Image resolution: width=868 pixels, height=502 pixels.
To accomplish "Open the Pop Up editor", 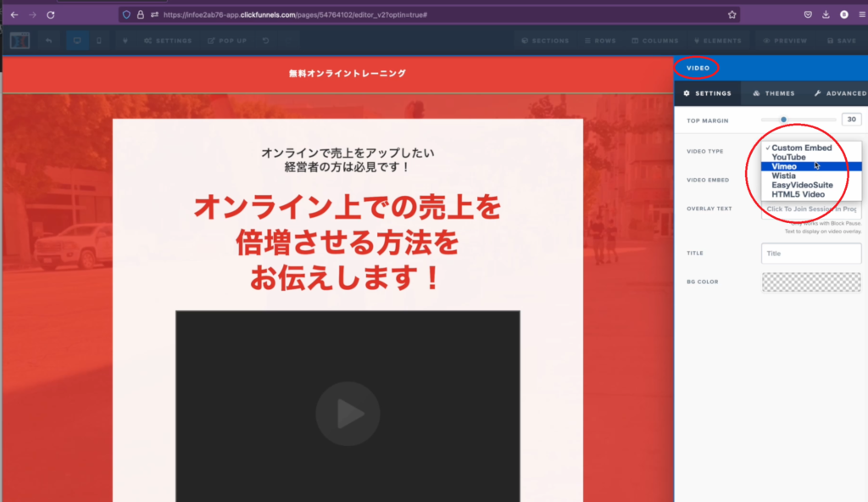I will tap(227, 41).
